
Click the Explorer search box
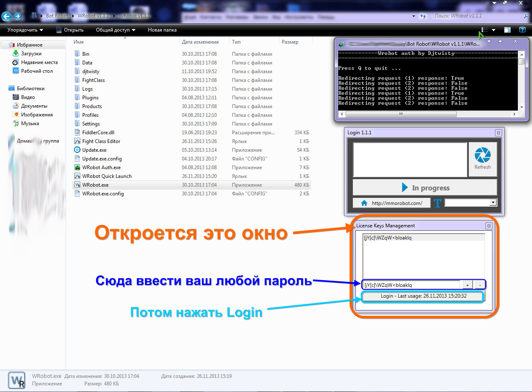(x=477, y=16)
